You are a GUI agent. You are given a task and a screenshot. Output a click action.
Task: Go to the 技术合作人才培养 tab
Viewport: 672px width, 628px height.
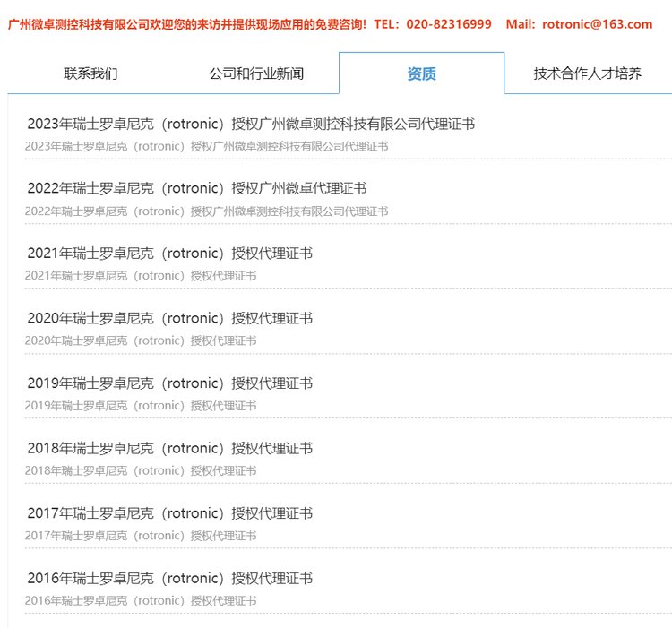pyautogui.click(x=587, y=73)
